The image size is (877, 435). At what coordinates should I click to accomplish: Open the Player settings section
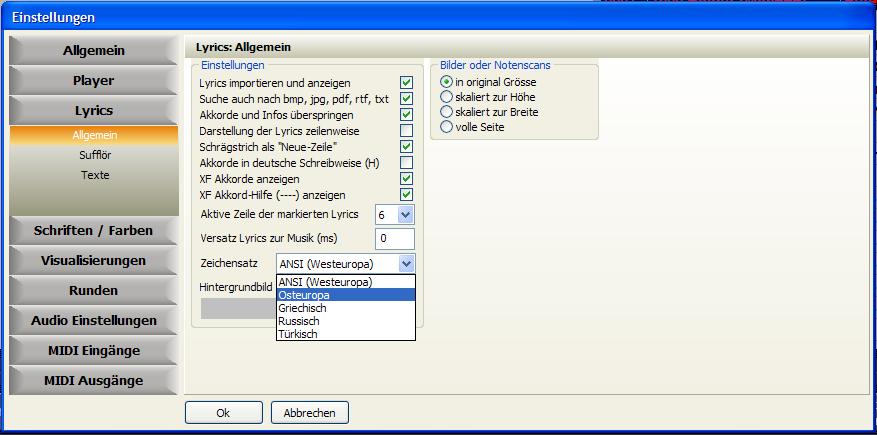pos(94,81)
